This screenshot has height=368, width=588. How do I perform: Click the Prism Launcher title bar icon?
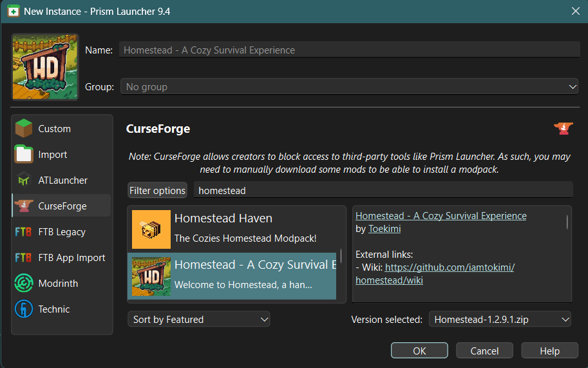14,11
